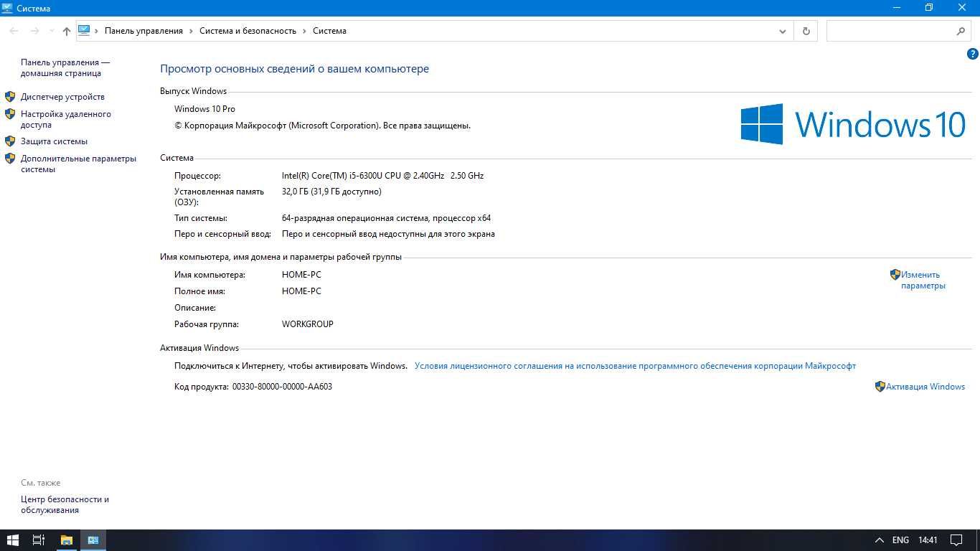Open Microsoft license agreement terms link
980x551 pixels.
[635, 366]
